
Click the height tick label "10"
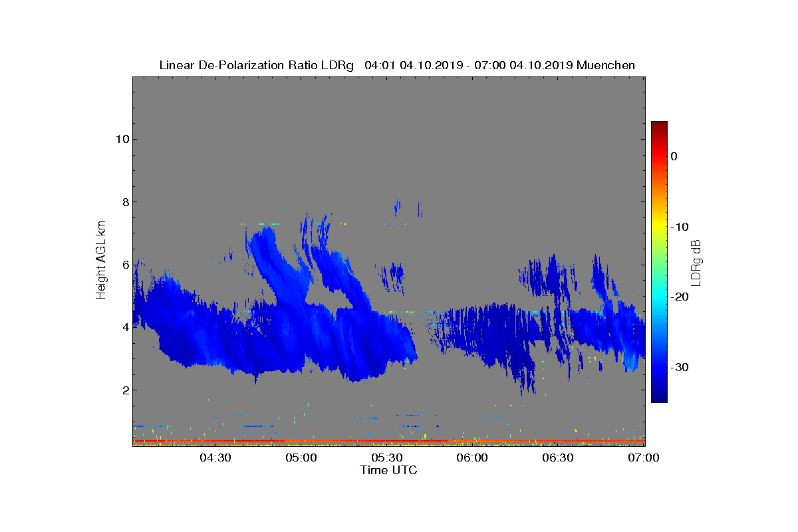(122, 139)
